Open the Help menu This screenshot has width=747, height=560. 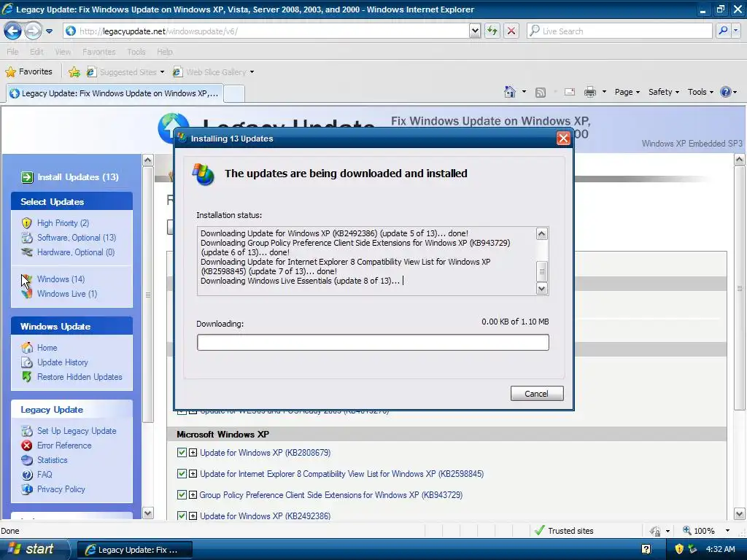(x=165, y=52)
